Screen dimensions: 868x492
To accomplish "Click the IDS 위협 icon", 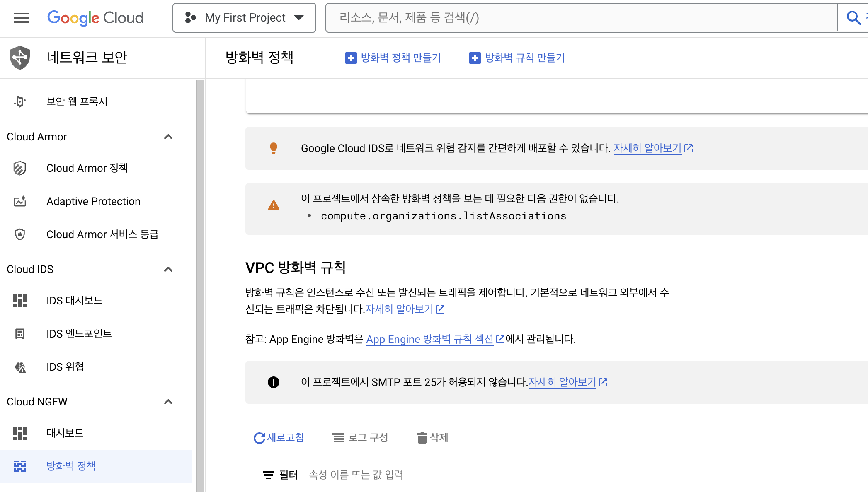I will (x=20, y=367).
